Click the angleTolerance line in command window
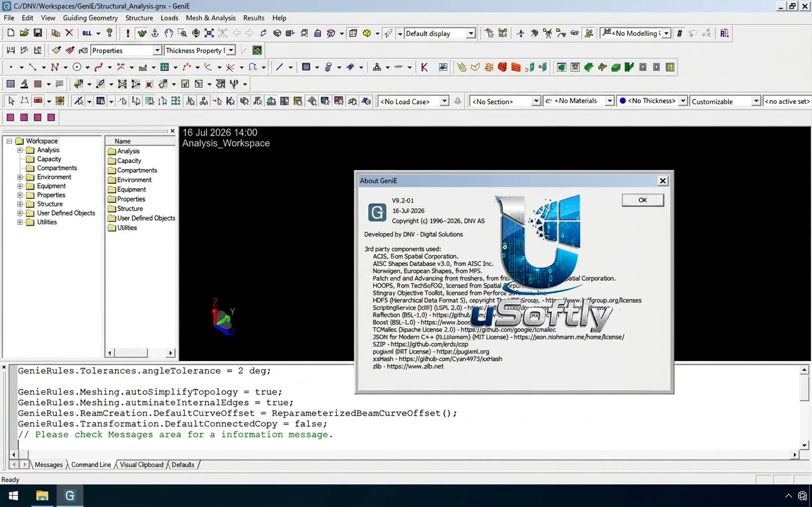 click(x=144, y=371)
